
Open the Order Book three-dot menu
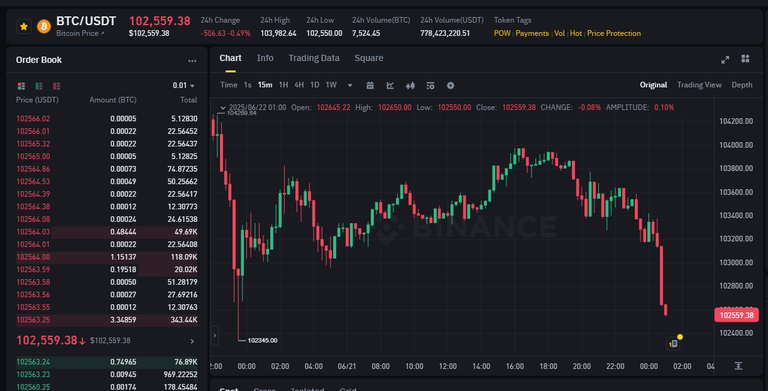tap(192, 61)
